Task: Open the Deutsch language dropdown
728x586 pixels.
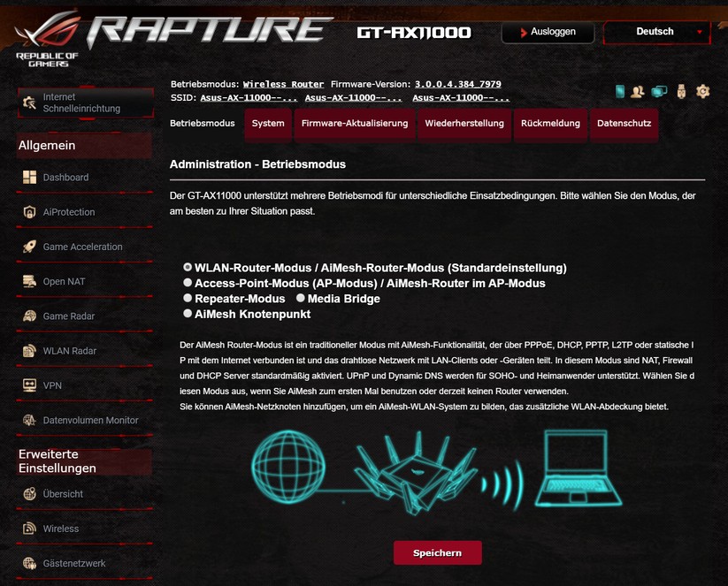Action: (x=657, y=32)
